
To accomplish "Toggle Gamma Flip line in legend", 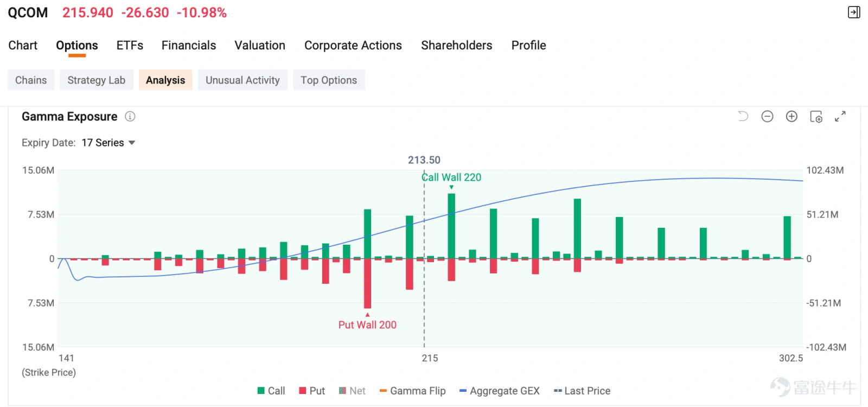I will click(x=412, y=391).
